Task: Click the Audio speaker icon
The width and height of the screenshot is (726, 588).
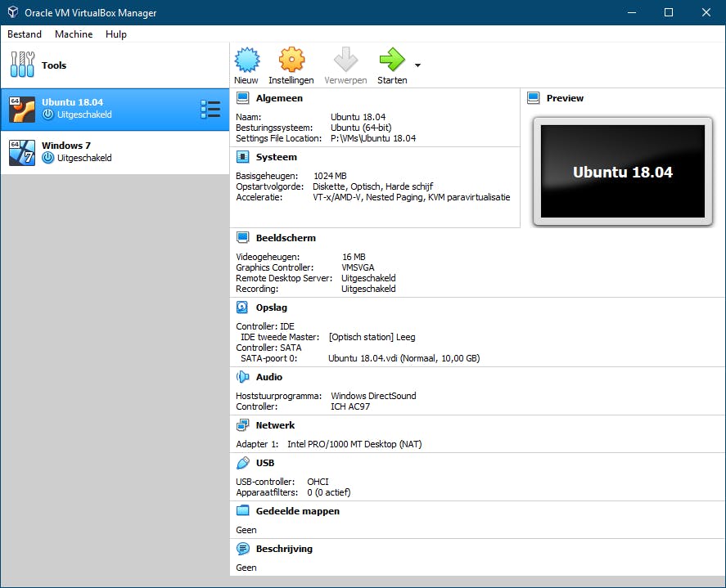Action: 242,376
